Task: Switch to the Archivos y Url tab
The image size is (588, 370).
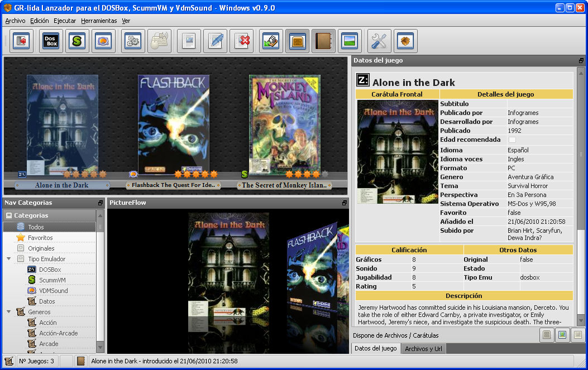Action: click(x=424, y=349)
